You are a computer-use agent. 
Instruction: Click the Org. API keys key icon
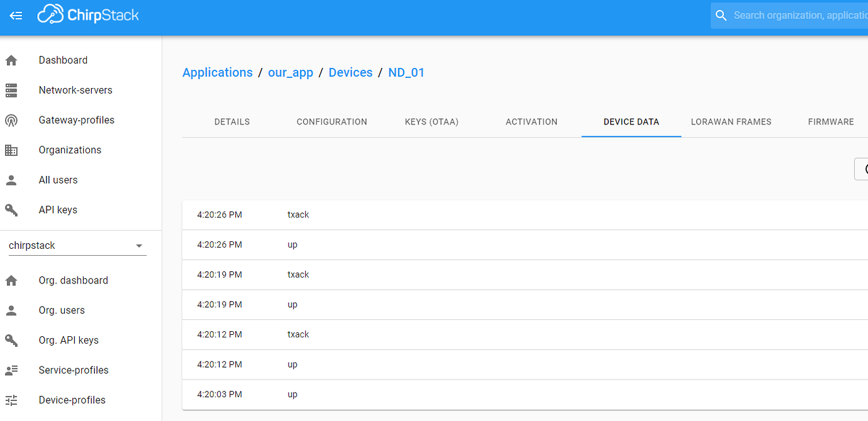pos(11,341)
